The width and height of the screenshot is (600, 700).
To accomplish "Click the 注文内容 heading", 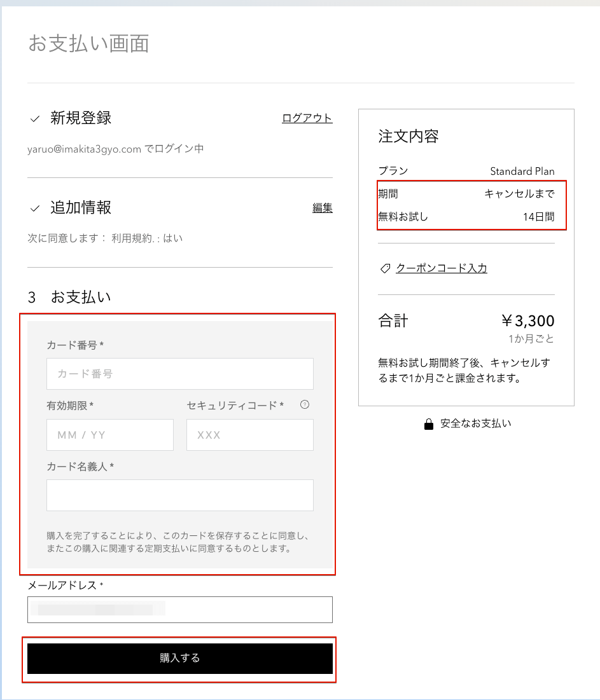I will (x=408, y=136).
